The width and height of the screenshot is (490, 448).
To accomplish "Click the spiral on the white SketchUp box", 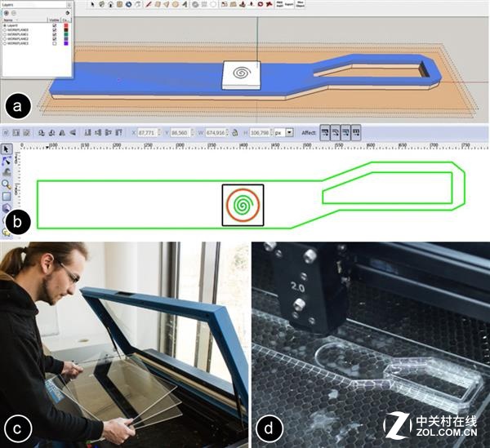I will [x=242, y=73].
